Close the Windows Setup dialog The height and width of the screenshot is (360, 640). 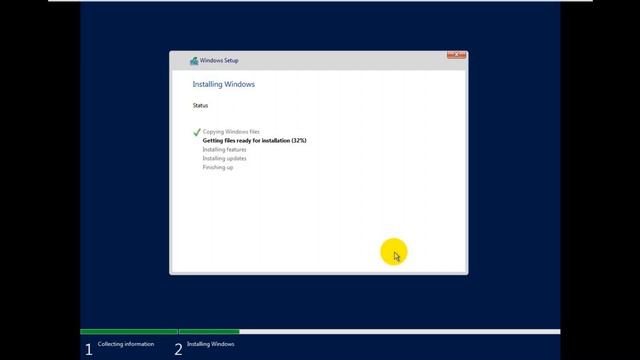click(456, 55)
